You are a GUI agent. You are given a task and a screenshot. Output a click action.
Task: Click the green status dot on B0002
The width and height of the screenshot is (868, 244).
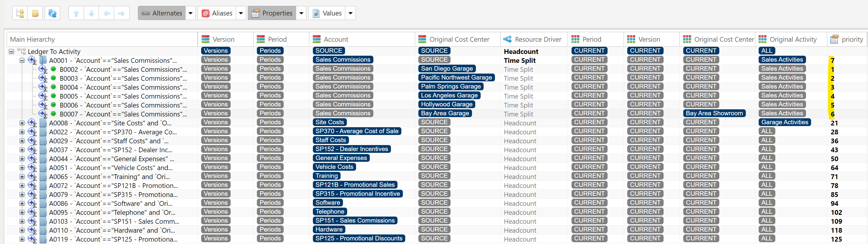(53, 69)
